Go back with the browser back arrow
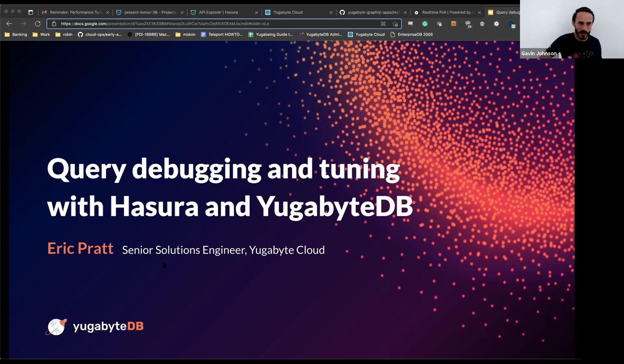The width and height of the screenshot is (624, 364). [x=9, y=24]
